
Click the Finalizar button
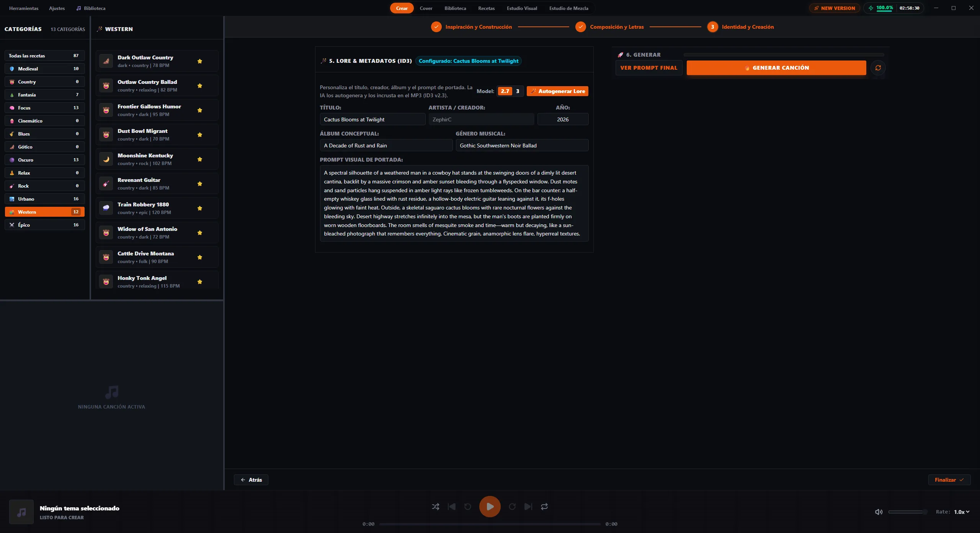pyautogui.click(x=949, y=480)
